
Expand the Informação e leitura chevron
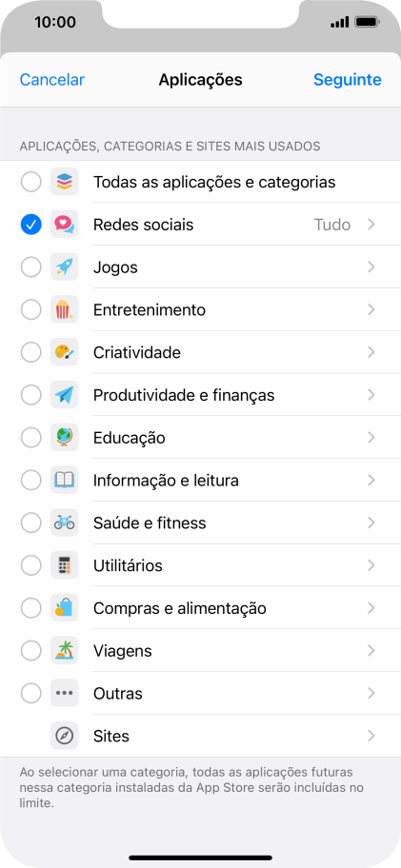tap(371, 481)
